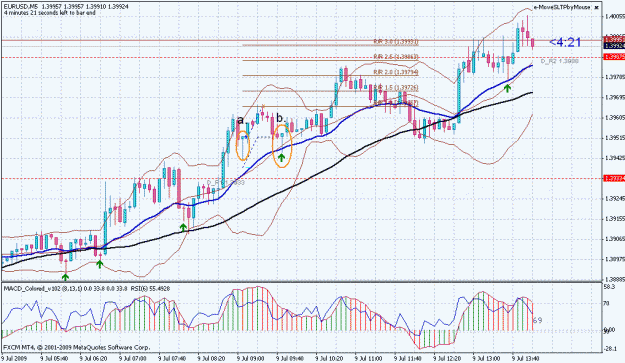The image size is (625, 363).
Task: Select the R/R 3.0 (1.39931) level label
Action: [395, 42]
